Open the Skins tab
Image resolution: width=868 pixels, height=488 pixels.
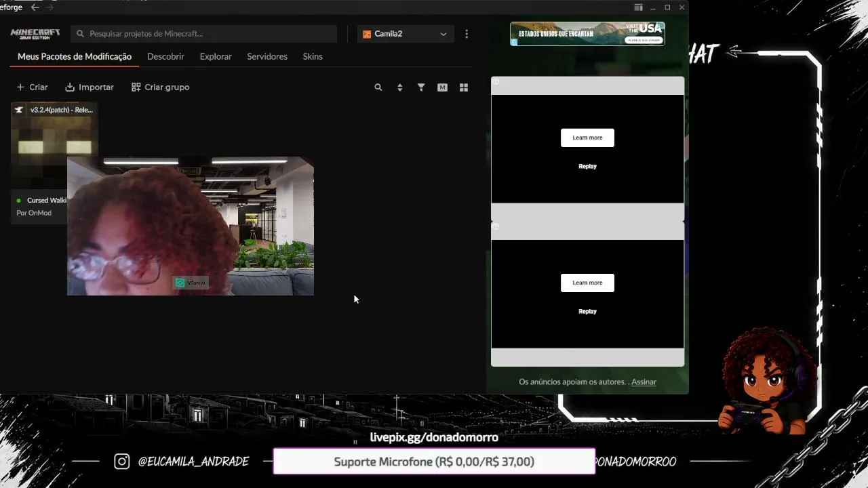coord(313,57)
